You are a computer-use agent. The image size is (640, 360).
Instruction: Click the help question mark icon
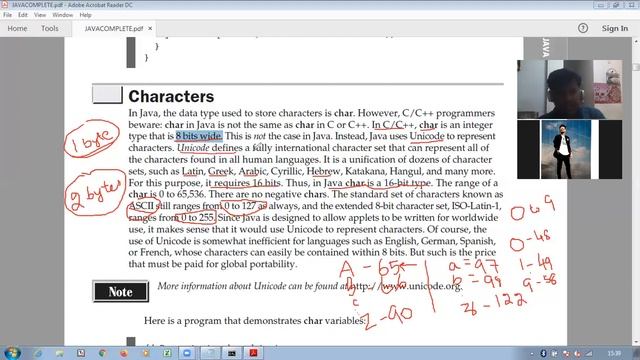click(x=582, y=28)
